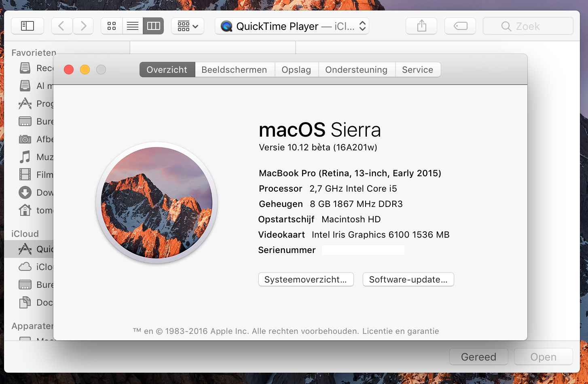
Task: Switch Finder to icon view
Action: click(x=112, y=26)
